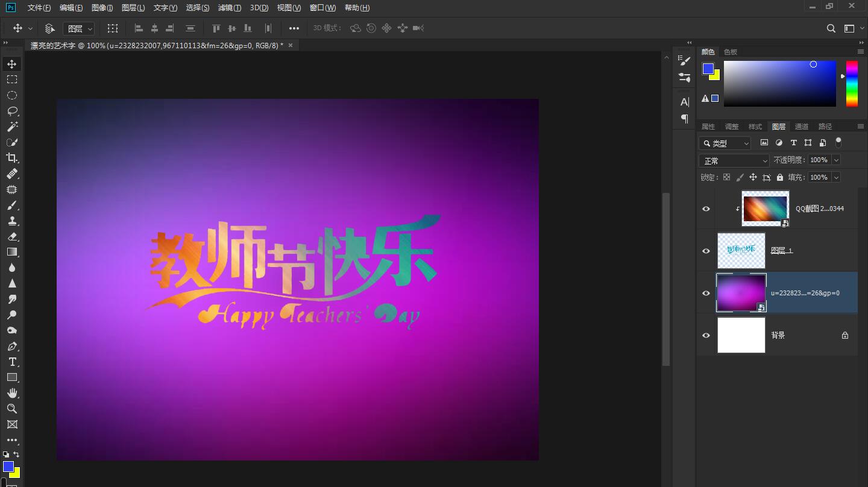Select the Crop tool
868x487 pixels.
point(11,157)
